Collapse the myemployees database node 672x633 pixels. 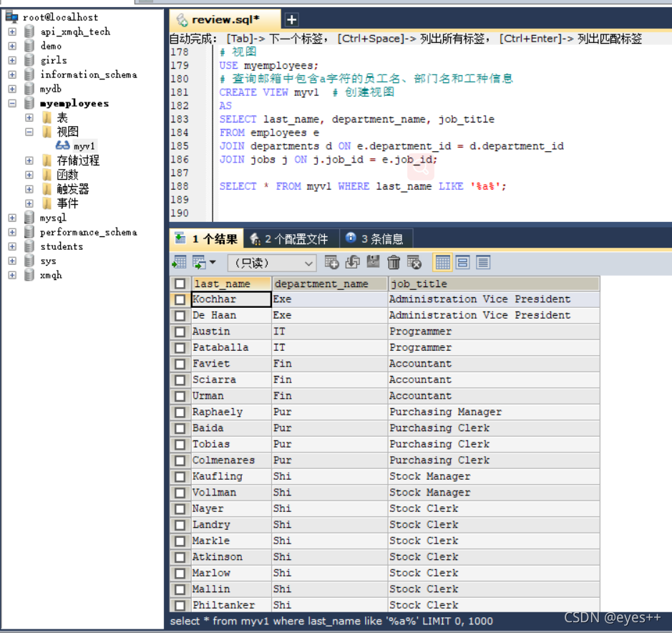coord(12,103)
